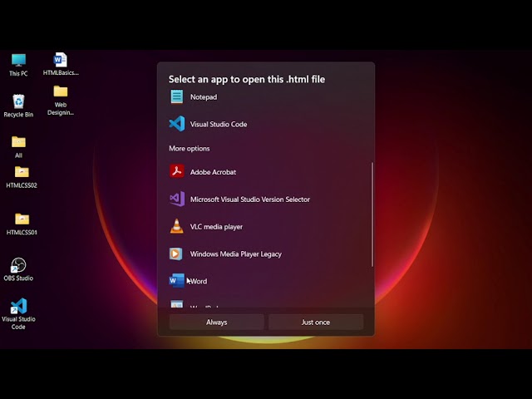The image size is (532, 399).
Task: Click the "VLC media player" label
Action: point(216,227)
